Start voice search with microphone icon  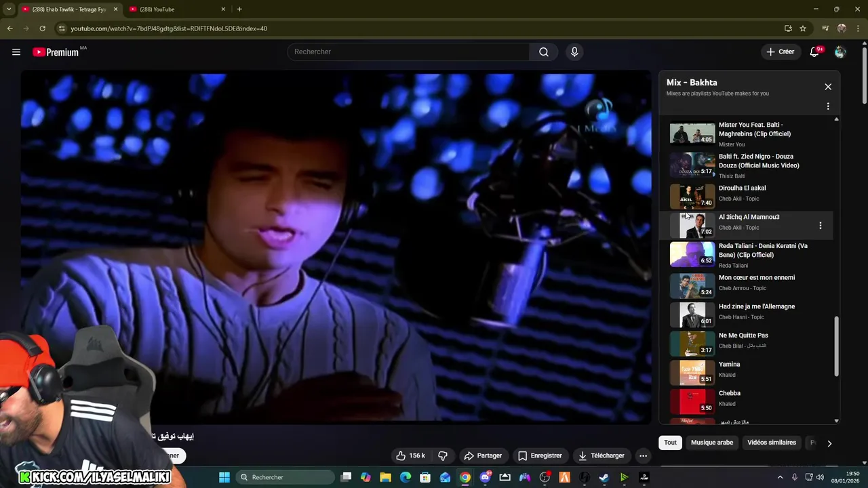coord(574,52)
